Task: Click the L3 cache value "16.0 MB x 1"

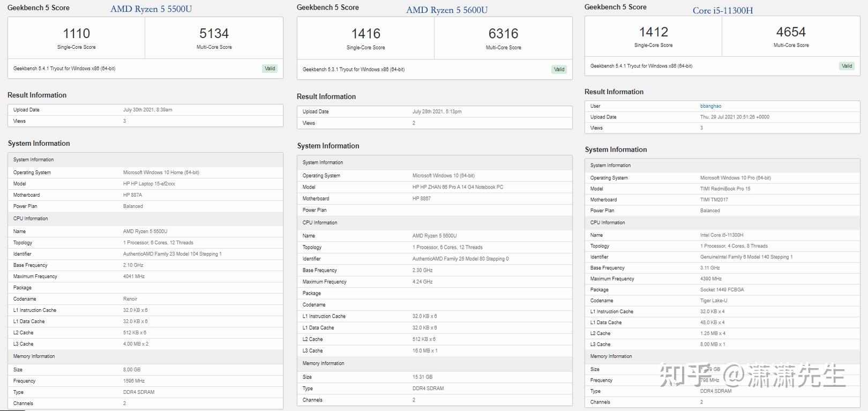Action: click(x=425, y=351)
